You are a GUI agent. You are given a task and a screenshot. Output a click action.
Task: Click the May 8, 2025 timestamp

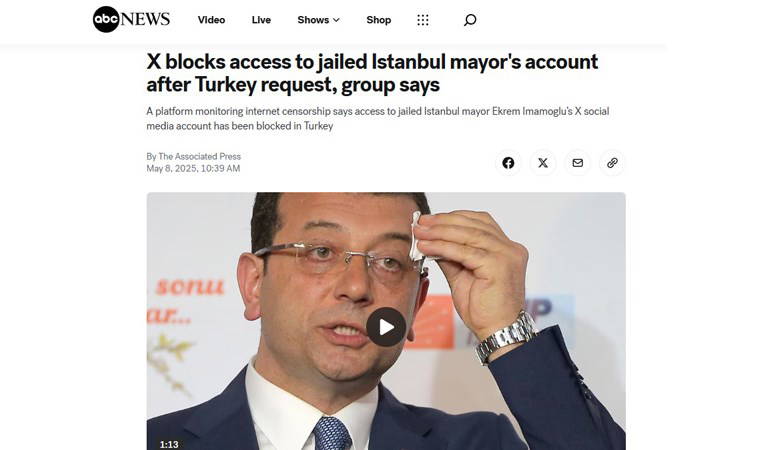[193, 168]
